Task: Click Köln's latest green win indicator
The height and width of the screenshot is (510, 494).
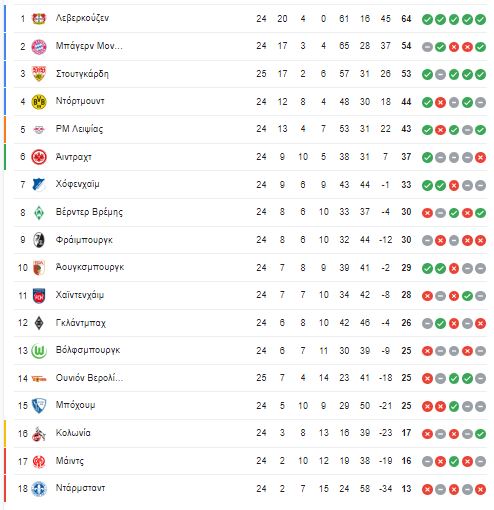Action: pos(480,434)
